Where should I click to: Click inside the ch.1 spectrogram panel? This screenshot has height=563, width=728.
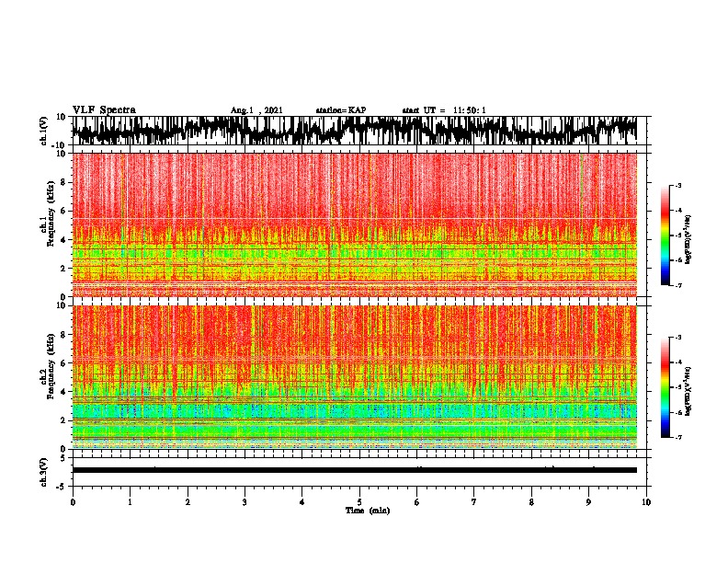[354, 224]
